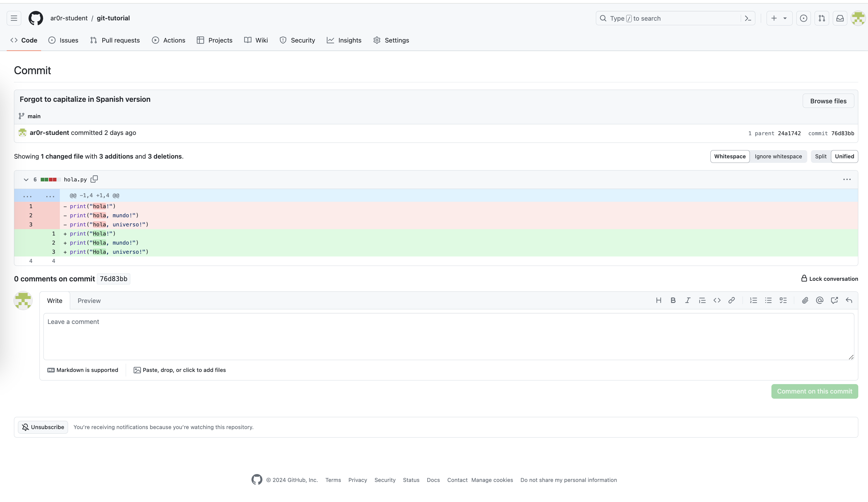Image resolution: width=868 pixels, height=502 pixels.
Task: Switch to the Write comment tab
Action: point(54,301)
